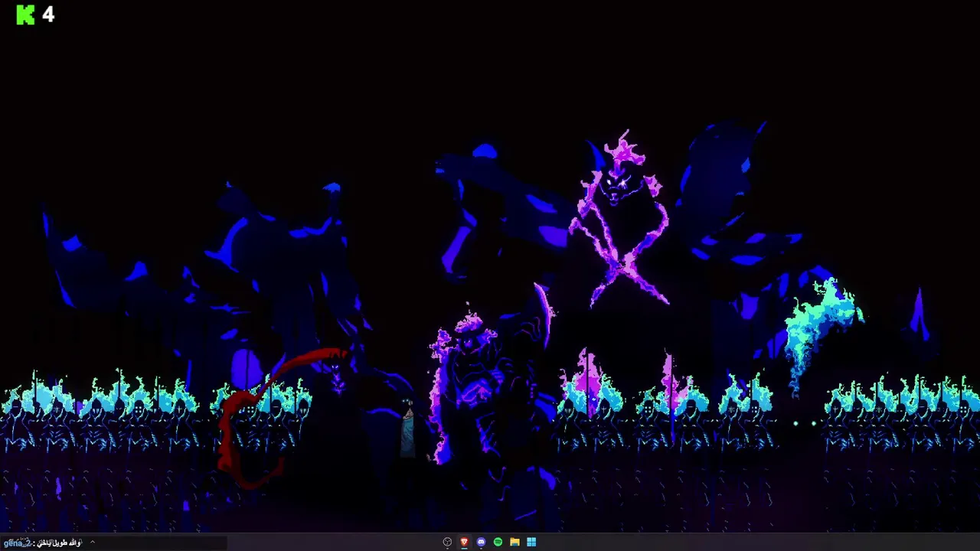
Task: Click the green Kick logo overlay
Action: click(25, 15)
